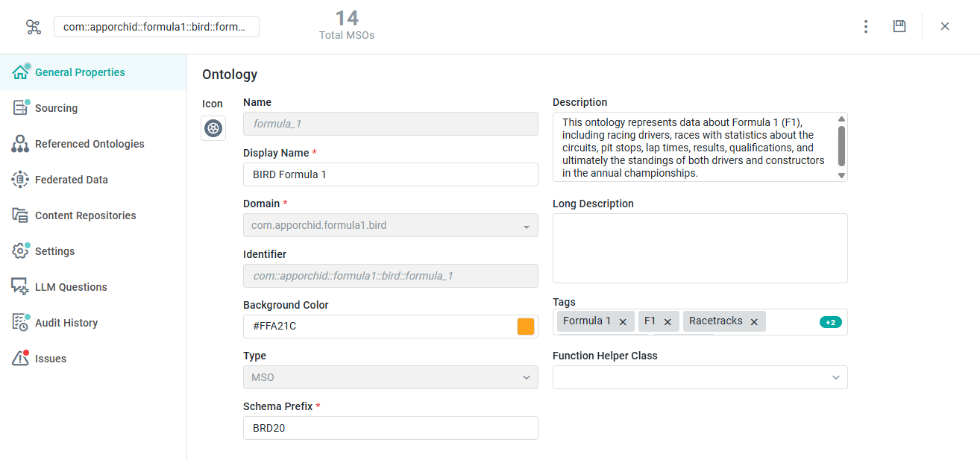The image size is (980, 460).
Task: Open the Type MSO dropdown
Action: click(x=526, y=377)
